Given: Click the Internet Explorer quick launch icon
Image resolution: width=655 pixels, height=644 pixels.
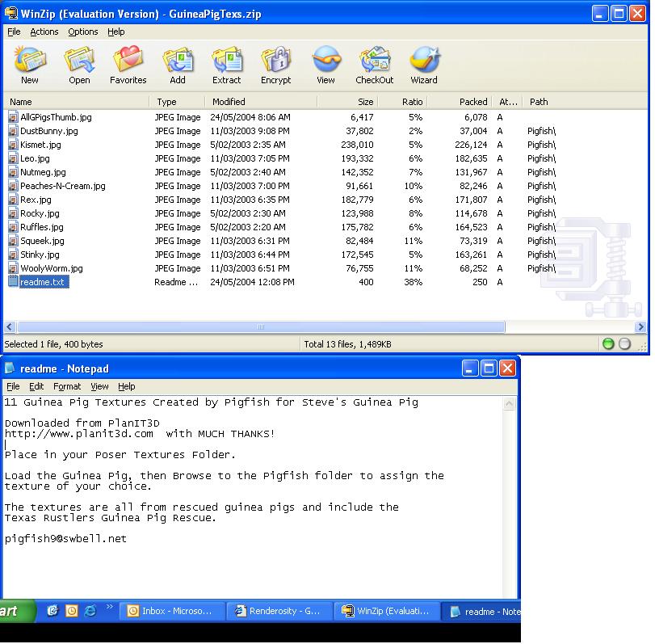Looking at the screenshot, I should tap(90, 611).
